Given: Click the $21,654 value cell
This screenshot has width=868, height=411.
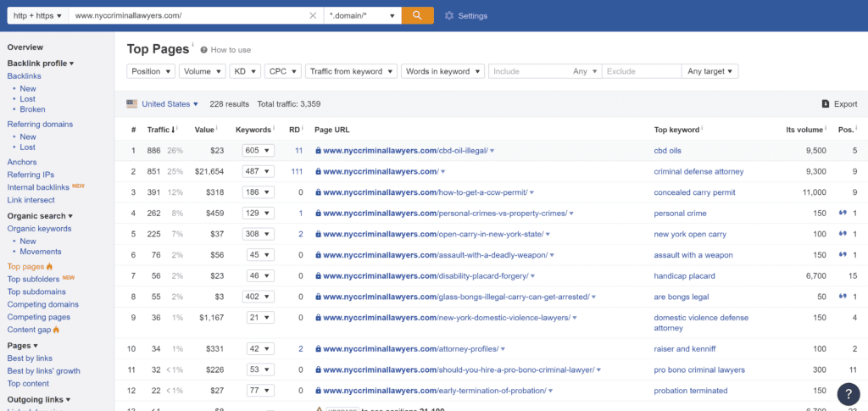Looking at the screenshot, I should click(x=209, y=171).
